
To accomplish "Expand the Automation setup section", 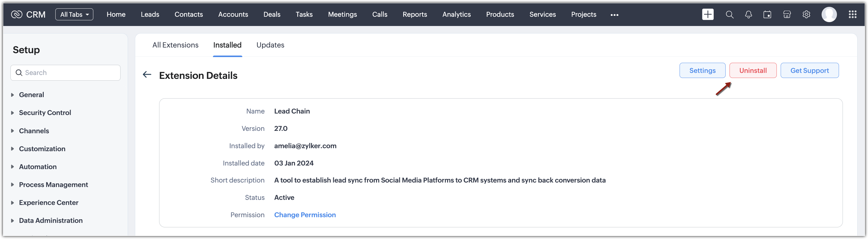I will [x=38, y=167].
